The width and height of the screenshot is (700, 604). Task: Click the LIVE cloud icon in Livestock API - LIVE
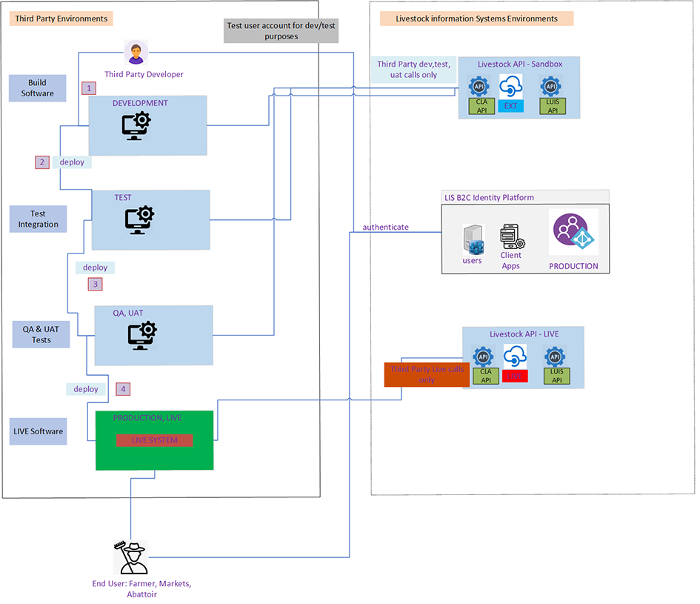[x=514, y=356]
